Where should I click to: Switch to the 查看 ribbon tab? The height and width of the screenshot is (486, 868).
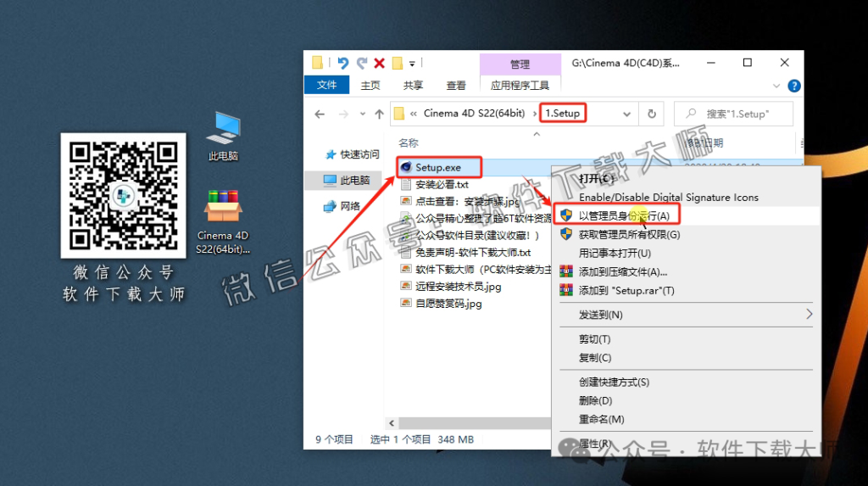456,86
